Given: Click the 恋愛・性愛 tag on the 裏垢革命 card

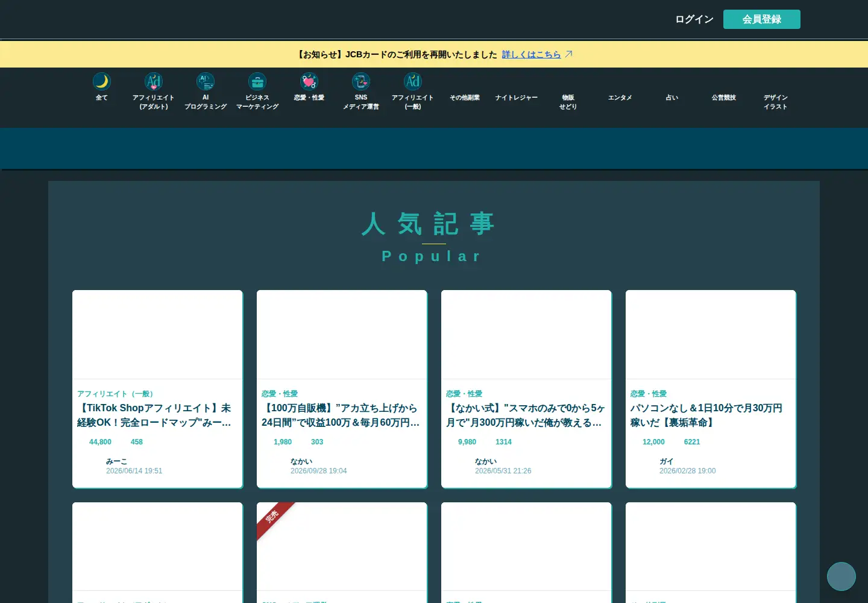Looking at the screenshot, I should [x=649, y=394].
